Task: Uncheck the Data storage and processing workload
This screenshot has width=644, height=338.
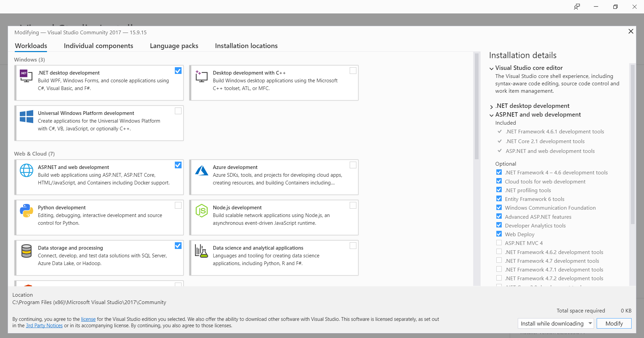Action: 178,246
